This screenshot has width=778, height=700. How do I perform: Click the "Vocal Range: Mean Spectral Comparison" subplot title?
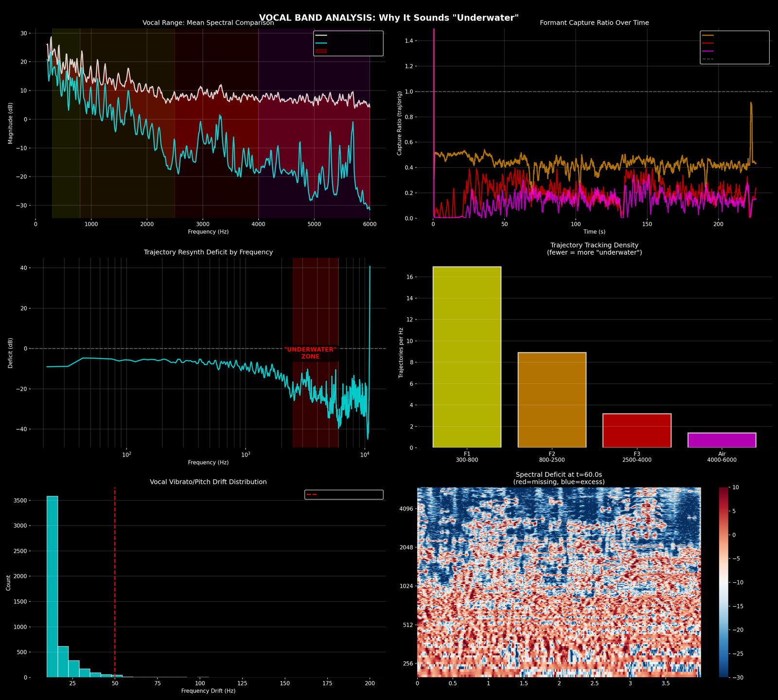208,23
